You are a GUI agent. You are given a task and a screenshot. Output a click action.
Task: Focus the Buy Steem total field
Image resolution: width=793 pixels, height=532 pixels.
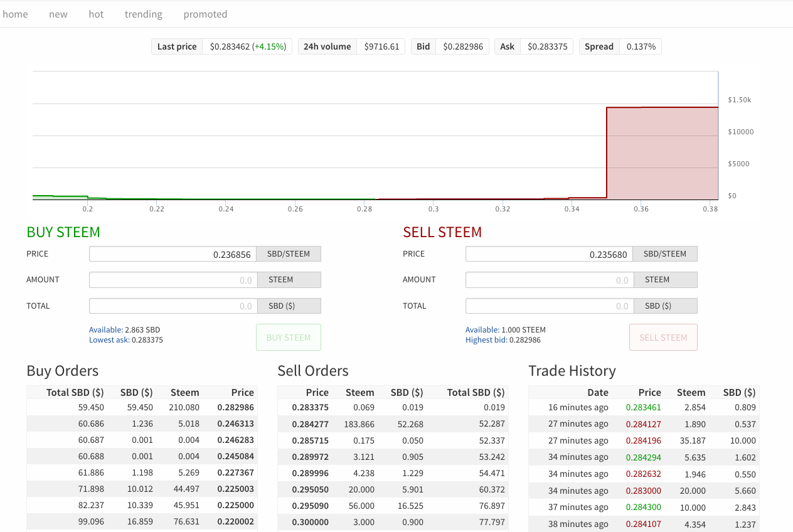pyautogui.click(x=173, y=306)
